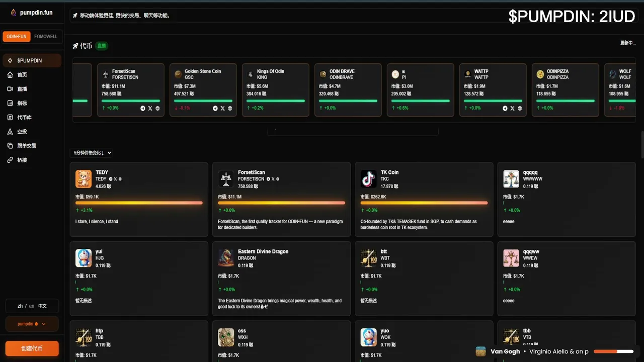This screenshot has height=362, width=644.
Task: Click the htp token image
Action: point(84,337)
